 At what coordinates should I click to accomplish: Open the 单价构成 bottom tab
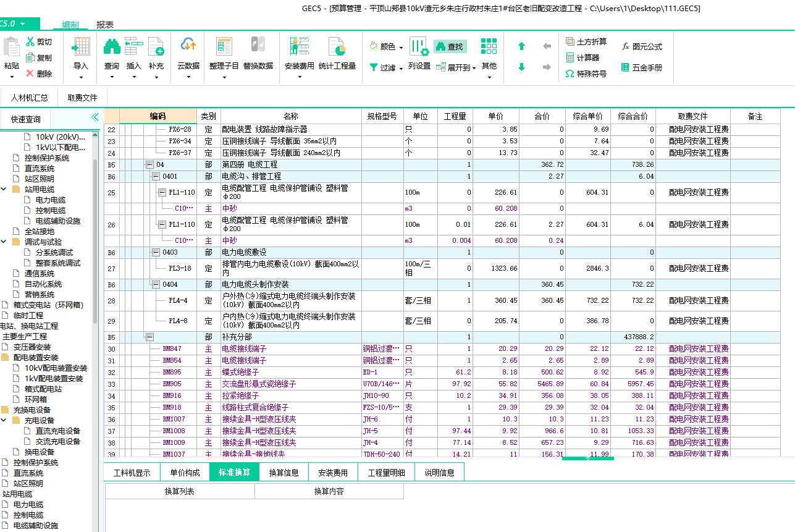(x=185, y=473)
